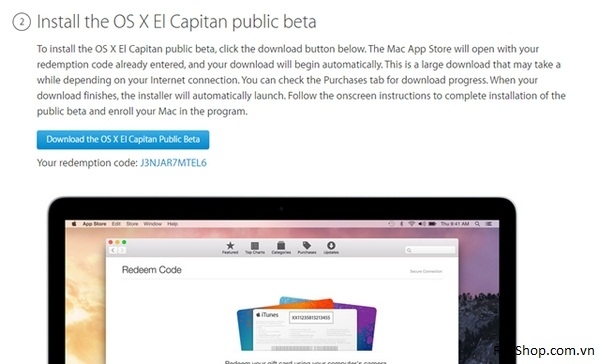This screenshot has height=364, width=600.
Task: Click the Wi-Fi icon in the menu bar
Action: [411, 224]
